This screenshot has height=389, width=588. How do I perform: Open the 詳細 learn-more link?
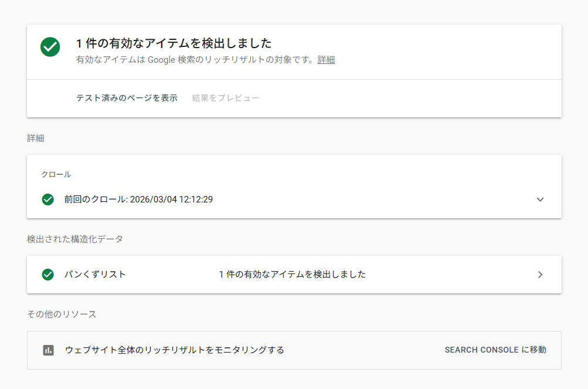[x=326, y=60]
